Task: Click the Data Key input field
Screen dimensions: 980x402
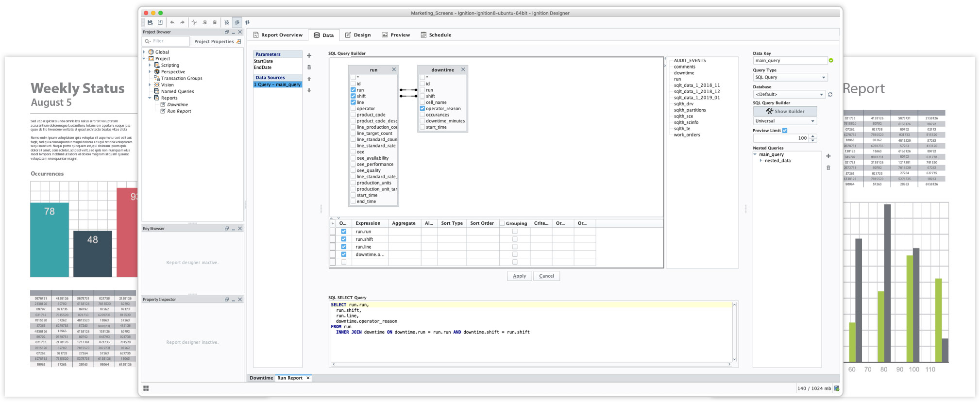Action: coord(790,61)
